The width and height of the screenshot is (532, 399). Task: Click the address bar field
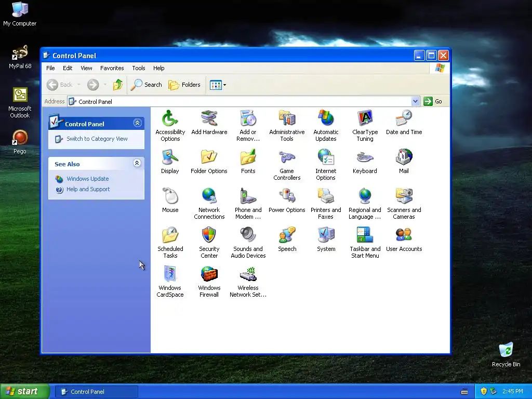[239, 101]
